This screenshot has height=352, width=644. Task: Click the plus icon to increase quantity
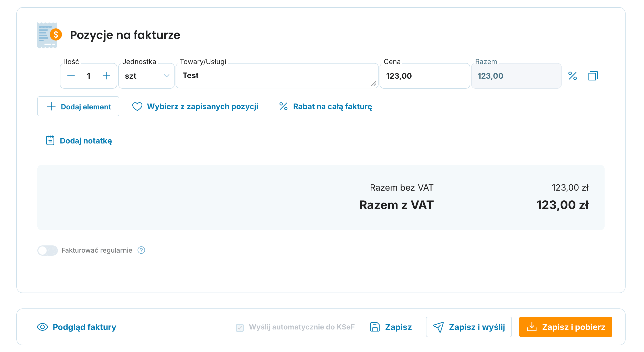[x=106, y=76]
